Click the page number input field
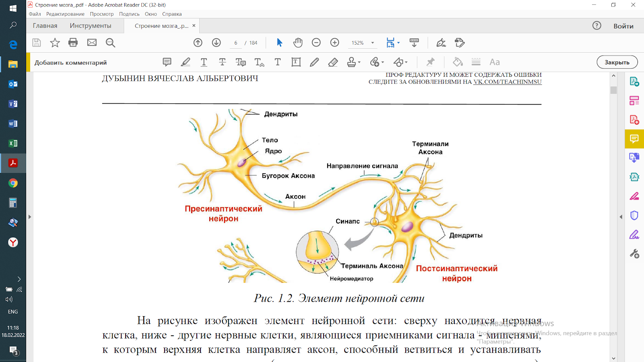Screen dimensions: 644x362 [x=236, y=43]
